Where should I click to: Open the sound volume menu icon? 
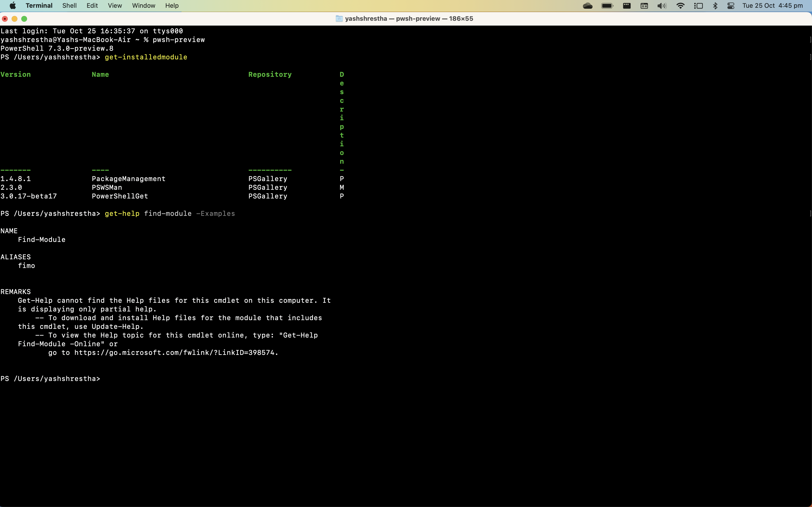click(x=661, y=6)
